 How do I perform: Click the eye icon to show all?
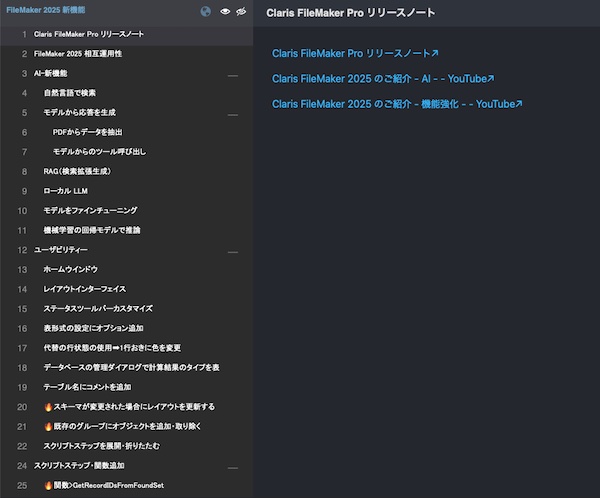(x=225, y=12)
